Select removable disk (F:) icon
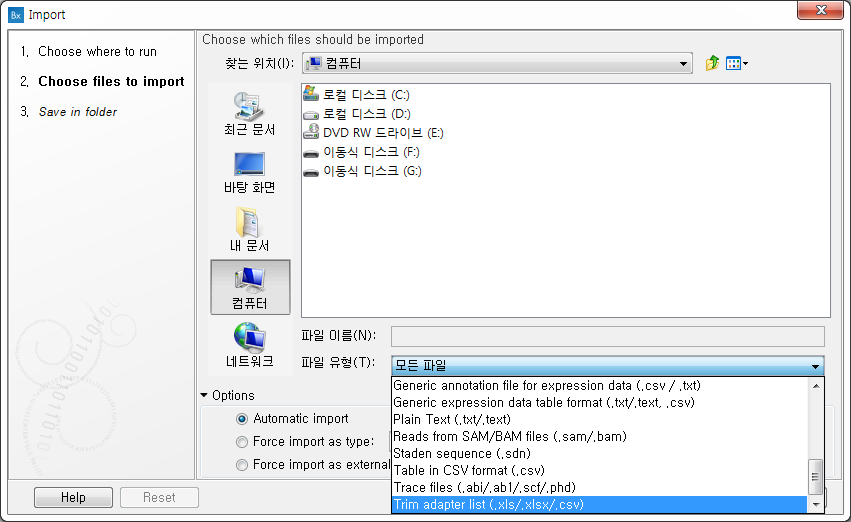This screenshot has height=522, width=851. point(311,153)
